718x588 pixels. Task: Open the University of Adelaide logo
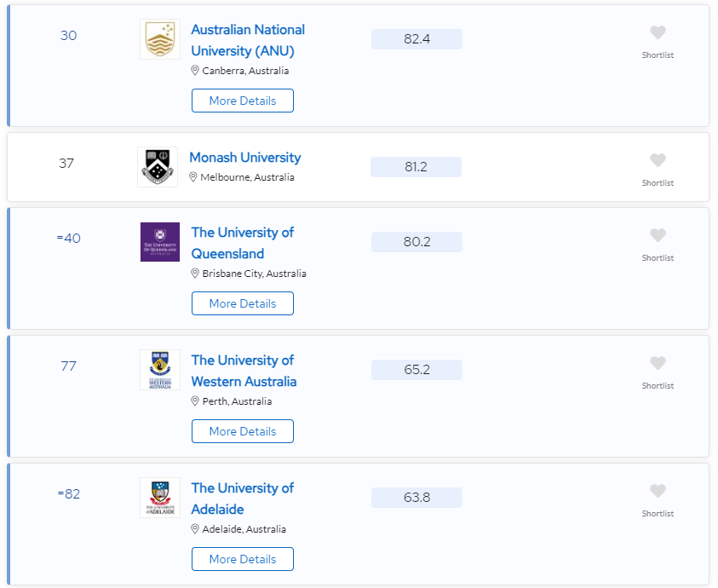[x=160, y=498]
